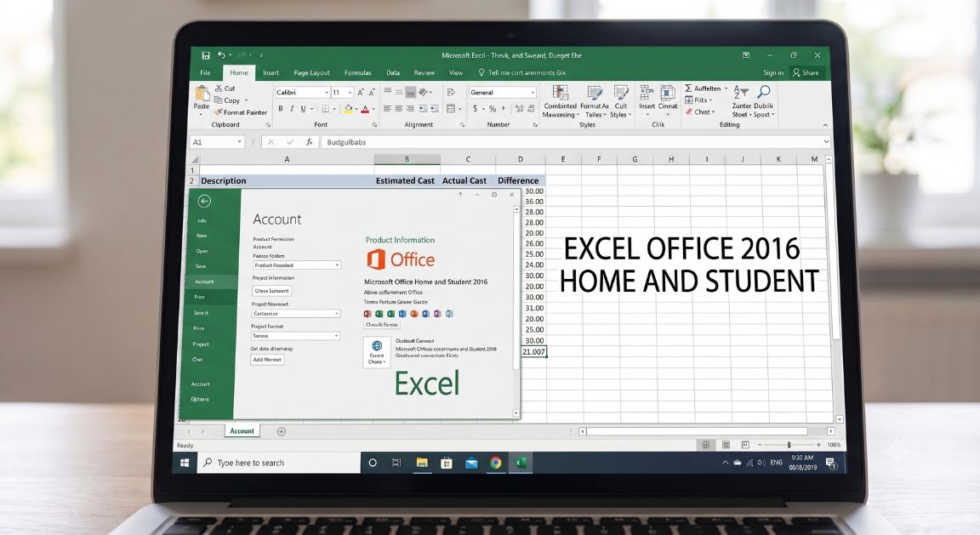The height and width of the screenshot is (535, 980).
Task: Switch to Page Layout view in status bar
Action: point(726,445)
